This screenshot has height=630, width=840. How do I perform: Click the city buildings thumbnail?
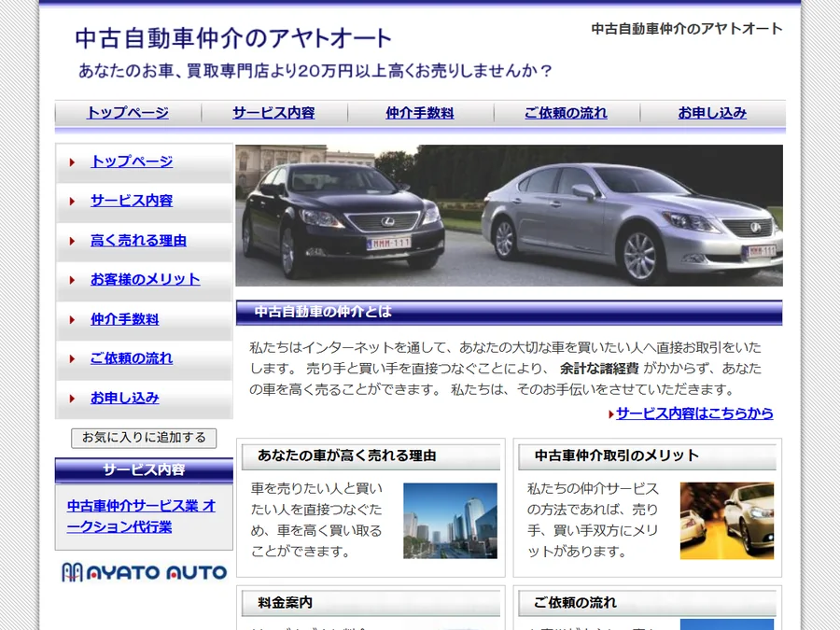(x=450, y=521)
